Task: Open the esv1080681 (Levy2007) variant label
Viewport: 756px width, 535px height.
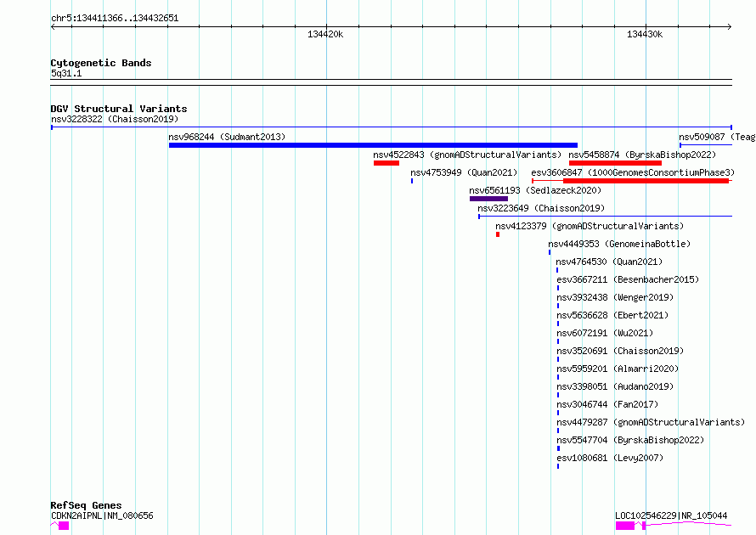Action: (610, 458)
